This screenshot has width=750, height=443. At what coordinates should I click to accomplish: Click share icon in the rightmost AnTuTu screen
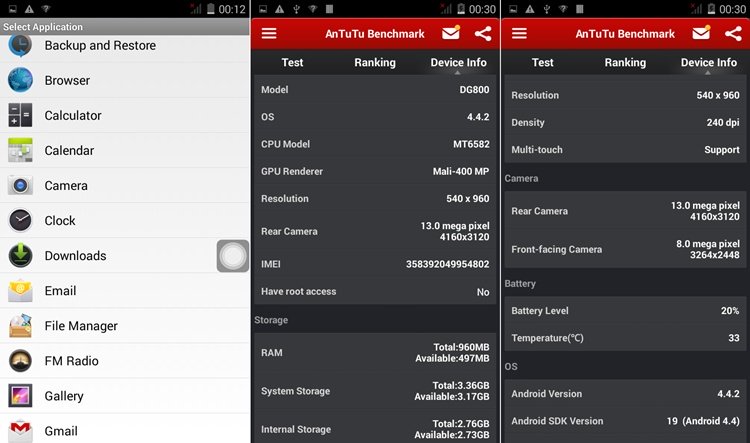tap(733, 33)
